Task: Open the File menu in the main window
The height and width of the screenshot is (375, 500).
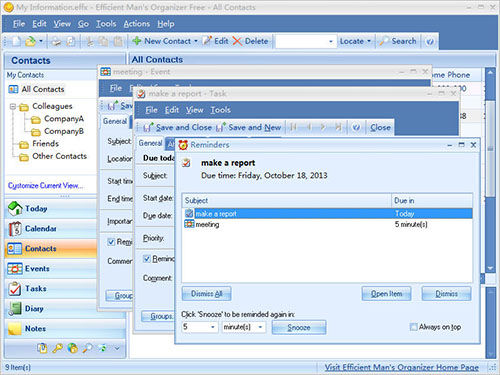Action: point(19,24)
